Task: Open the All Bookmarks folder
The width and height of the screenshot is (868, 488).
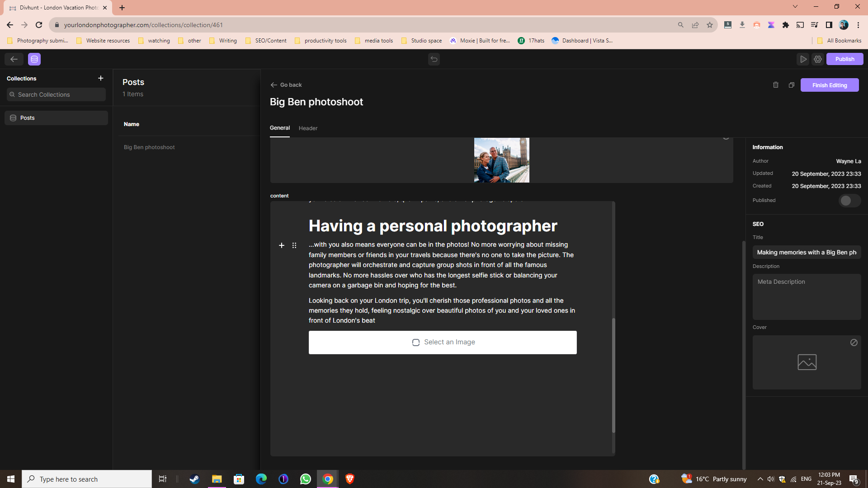Action: [840, 41]
